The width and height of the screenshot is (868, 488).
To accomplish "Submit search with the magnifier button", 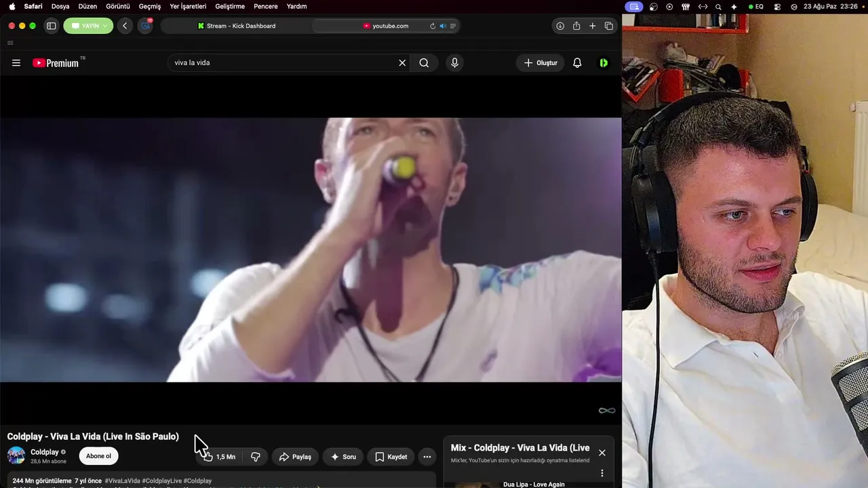I will click(x=424, y=63).
